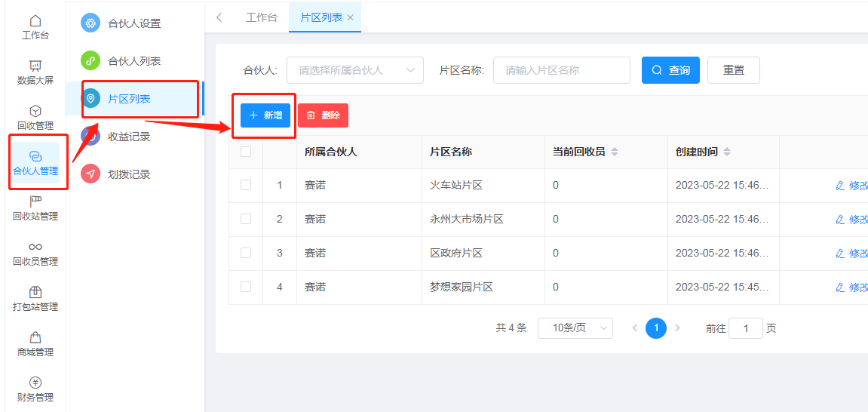Click the red 划拨记录 arrow icon
The width and height of the screenshot is (868, 412).
coord(90,174)
